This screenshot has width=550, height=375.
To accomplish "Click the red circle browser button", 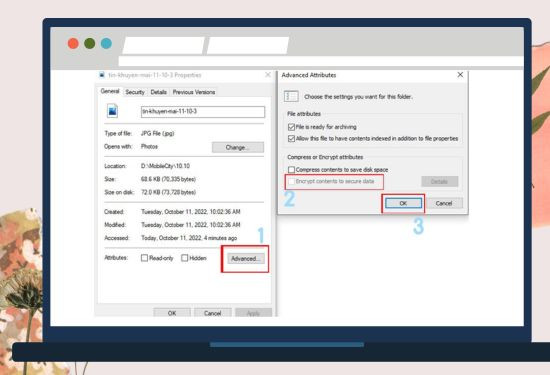I will click(73, 43).
